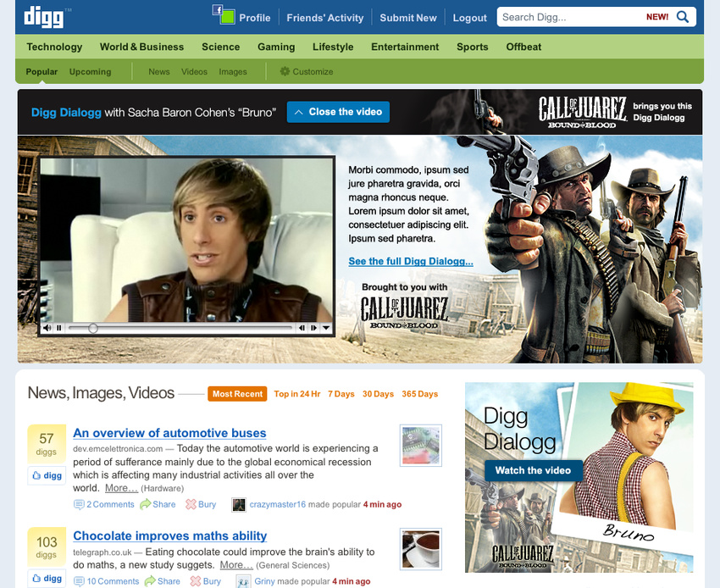Image resolution: width=720 pixels, height=588 pixels.
Task: Select the 7 Days filter
Action: click(x=341, y=394)
